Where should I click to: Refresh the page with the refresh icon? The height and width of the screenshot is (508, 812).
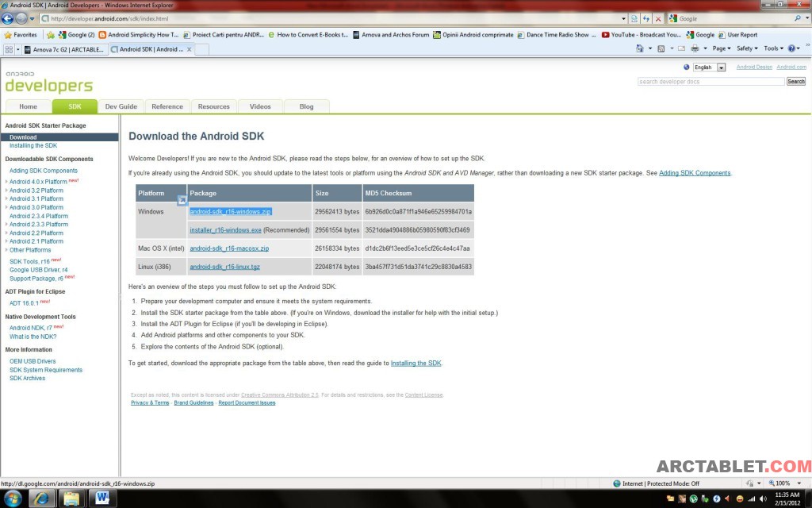646,19
